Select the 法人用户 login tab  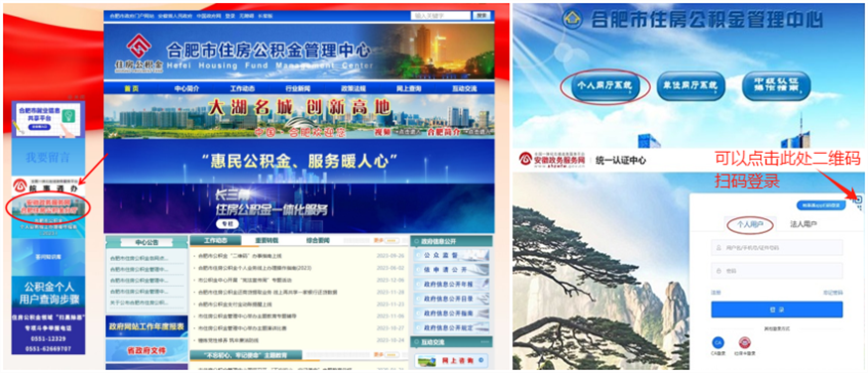pyautogui.click(x=804, y=224)
